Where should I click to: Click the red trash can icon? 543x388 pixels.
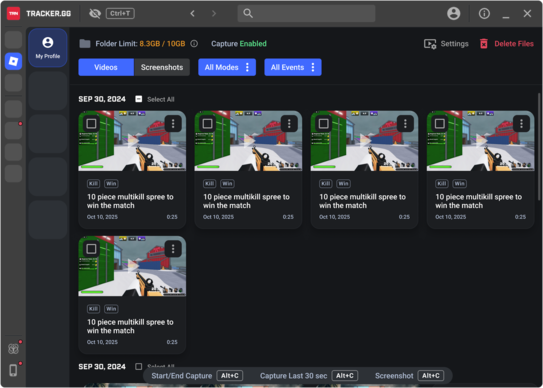click(x=484, y=44)
